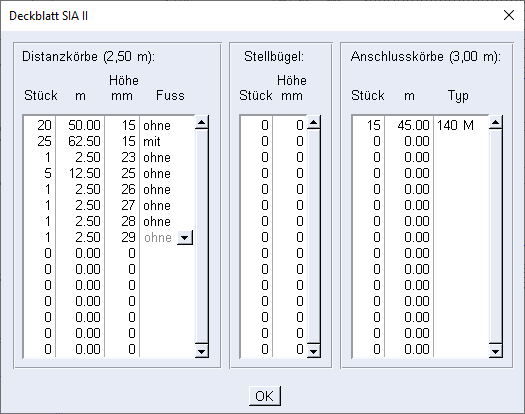525x414 pixels.
Task: Click Stellbügel list scroll-down arrow
Action: pyautogui.click(x=313, y=351)
